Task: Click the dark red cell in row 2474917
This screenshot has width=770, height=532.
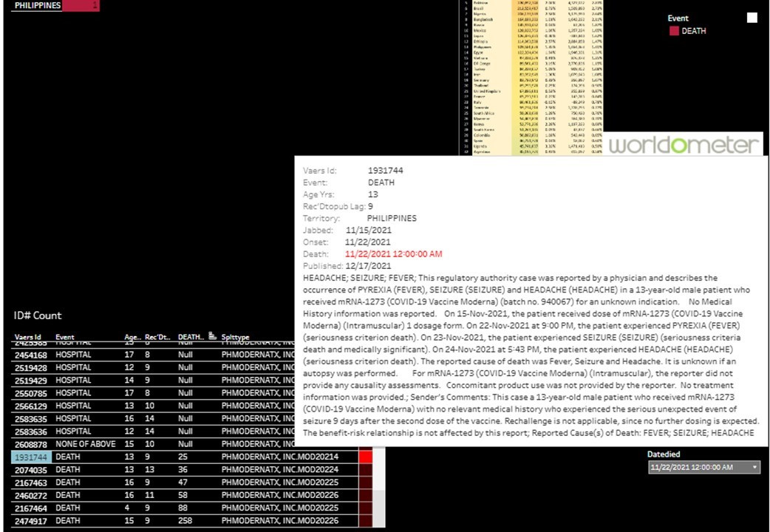Action: pos(365,521)
